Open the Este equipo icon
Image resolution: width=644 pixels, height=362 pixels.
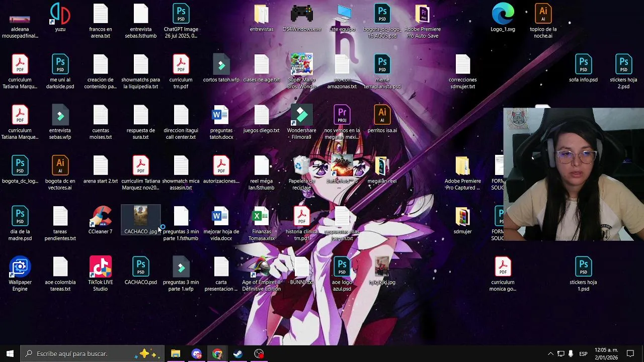coord(342,18)
